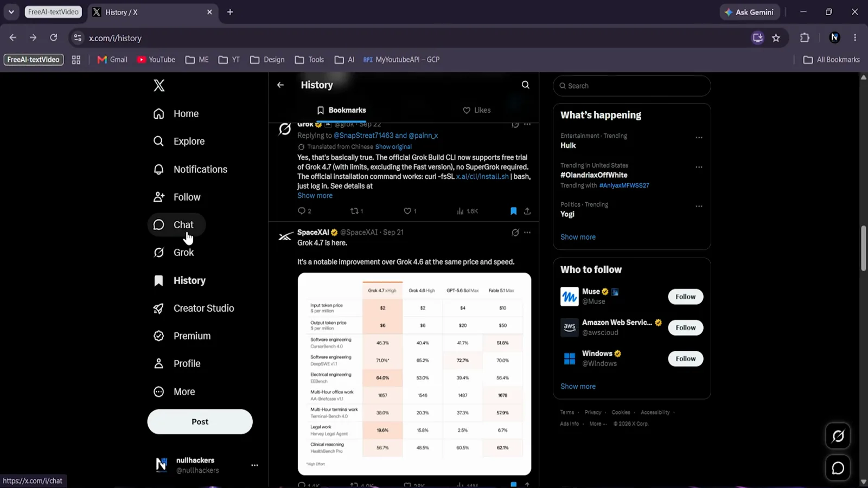Click Show original on the translated post
Image resolution: width=868 pixels, height=488 pixels.
pos(393,147)
